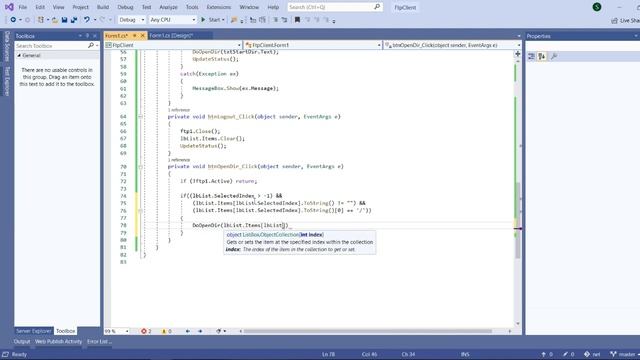The width and height of the screenshot is (640, 360).
Task: Click the user account avatar
Action: coord(597,7)
